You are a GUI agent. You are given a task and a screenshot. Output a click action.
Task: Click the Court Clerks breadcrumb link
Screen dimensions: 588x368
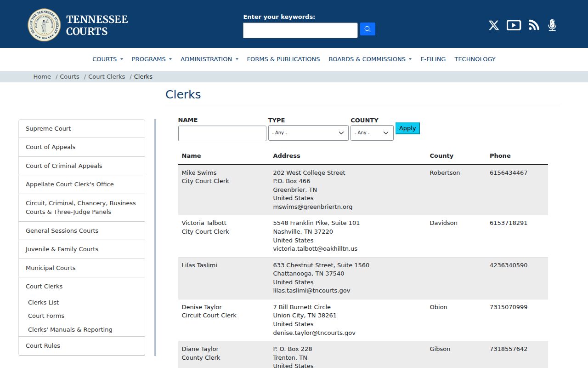click(x=107, y=77)
